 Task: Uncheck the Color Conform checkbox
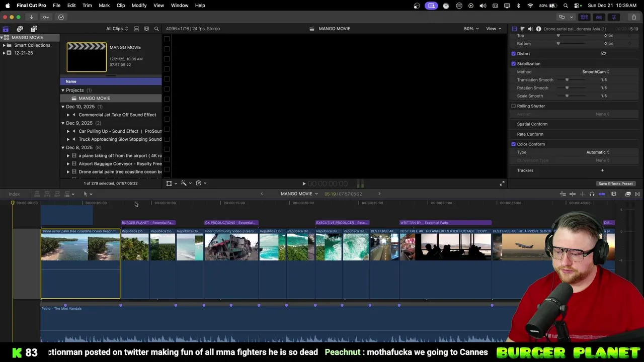coord(514,144)
